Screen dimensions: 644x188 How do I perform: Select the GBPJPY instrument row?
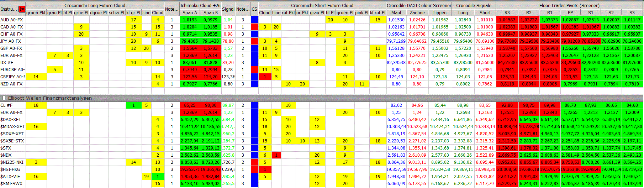[x=12, y=77]
